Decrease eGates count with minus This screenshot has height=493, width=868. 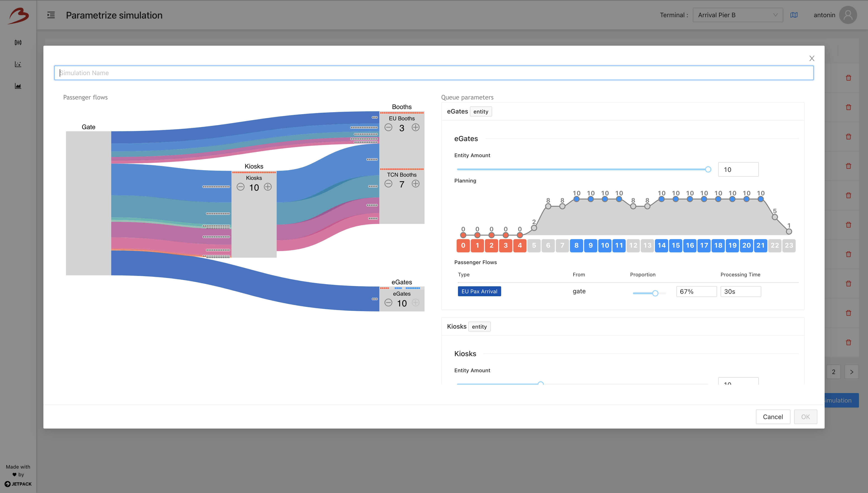tap(389, 303)
